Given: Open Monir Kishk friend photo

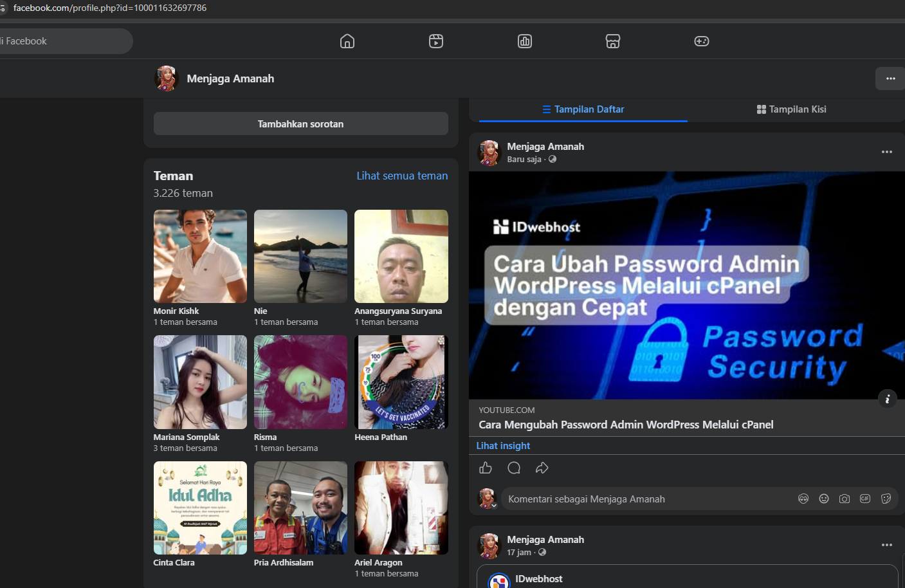Looking at the screenshot, I should point(200,256).
